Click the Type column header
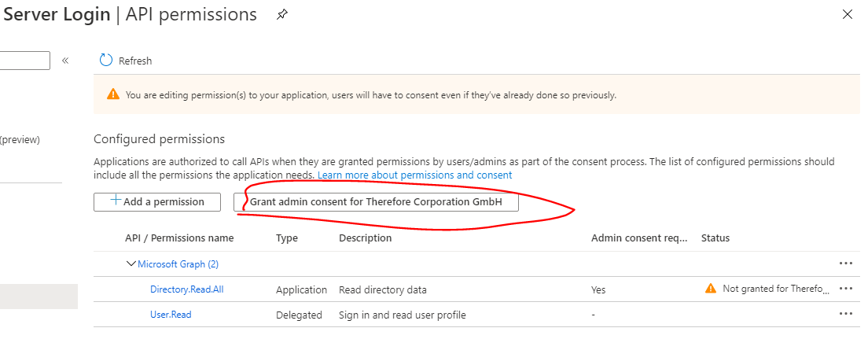The image size is (868, 339). pyautogui.click(x=287, y=238)
